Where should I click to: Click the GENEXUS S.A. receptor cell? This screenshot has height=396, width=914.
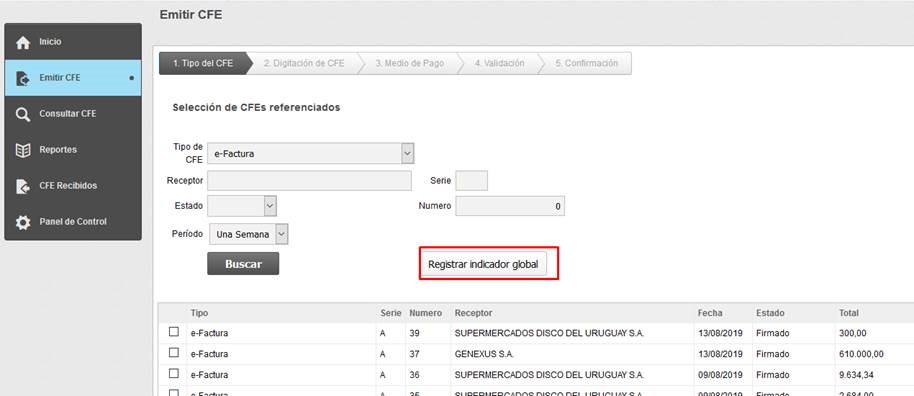coord(484,354)
